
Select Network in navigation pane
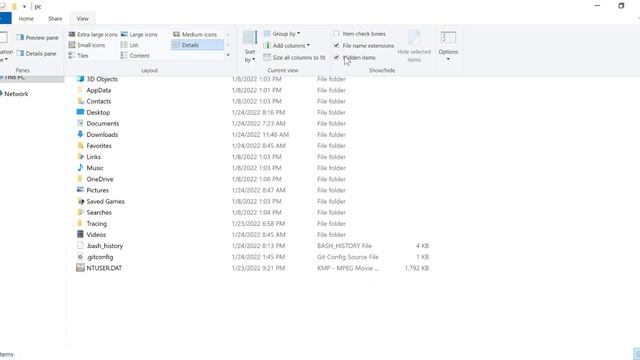tap(16, 94)
